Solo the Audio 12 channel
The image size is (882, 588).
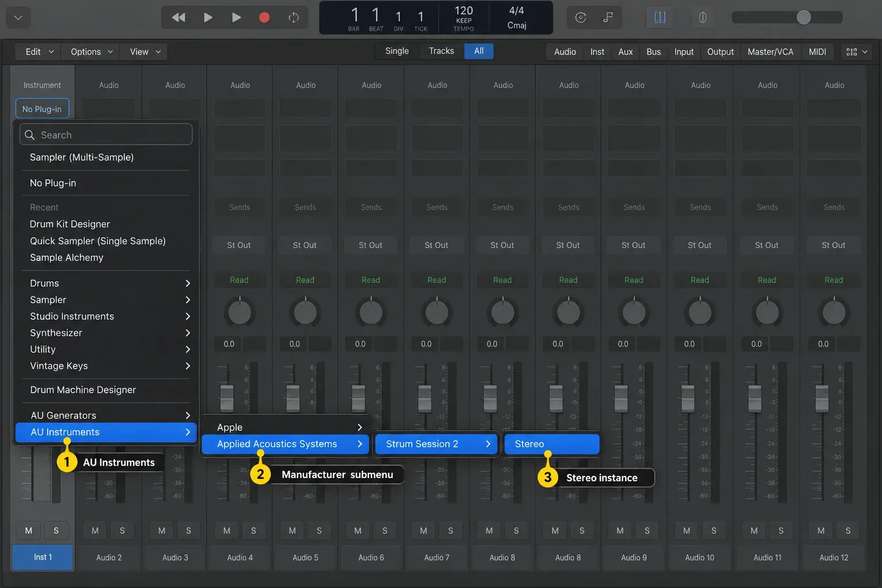[x=848, y=531]
